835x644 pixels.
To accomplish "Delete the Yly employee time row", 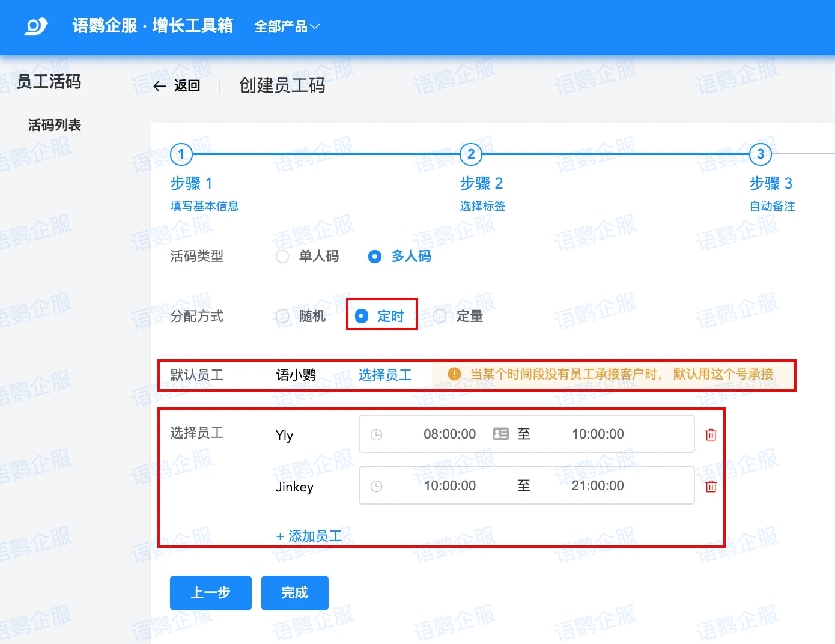I will coord(711,434).
